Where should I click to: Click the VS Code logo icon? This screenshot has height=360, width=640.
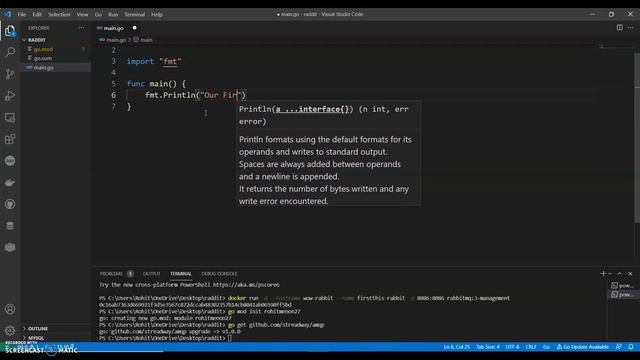click(8, 14)
